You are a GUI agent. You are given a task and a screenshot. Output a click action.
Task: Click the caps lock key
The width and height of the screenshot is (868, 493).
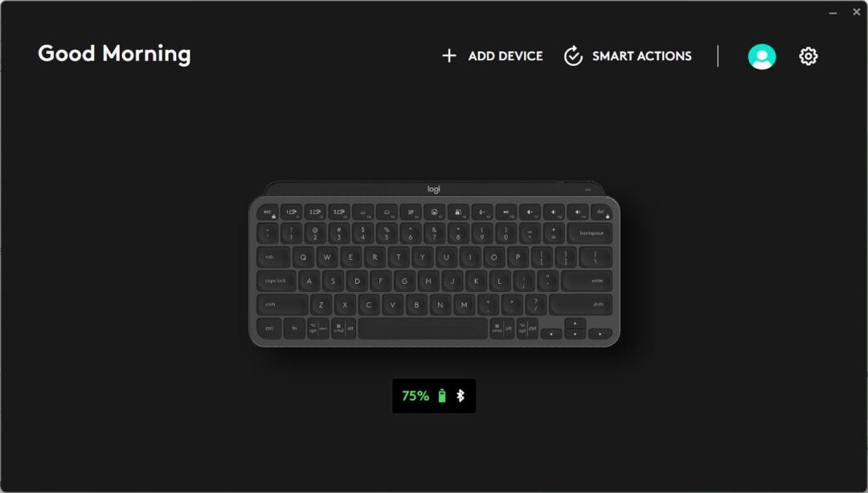(276, 281)
